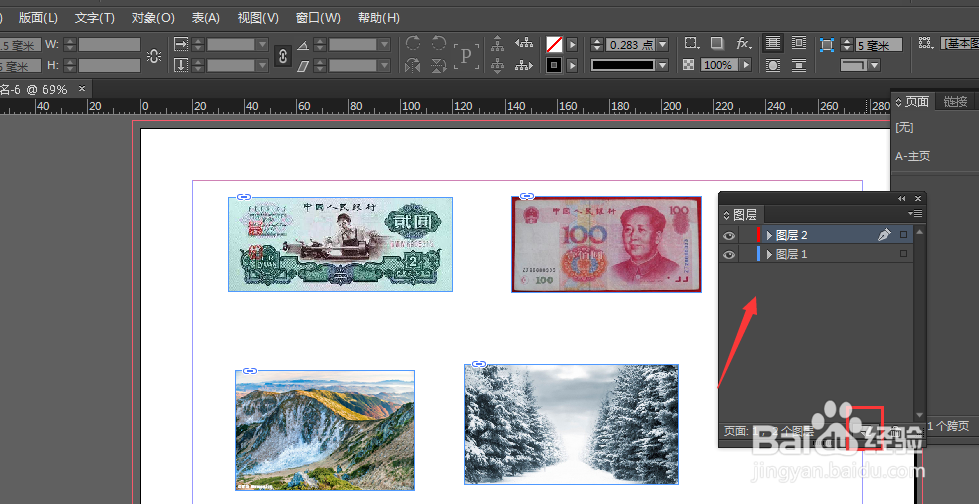Open the 文字(T) menu

pos(95,17)
